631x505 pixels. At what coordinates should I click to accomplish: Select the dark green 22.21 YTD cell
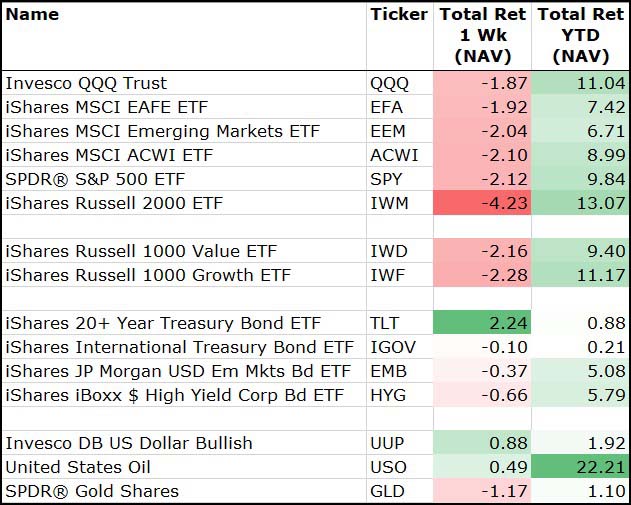pos(580,467)
